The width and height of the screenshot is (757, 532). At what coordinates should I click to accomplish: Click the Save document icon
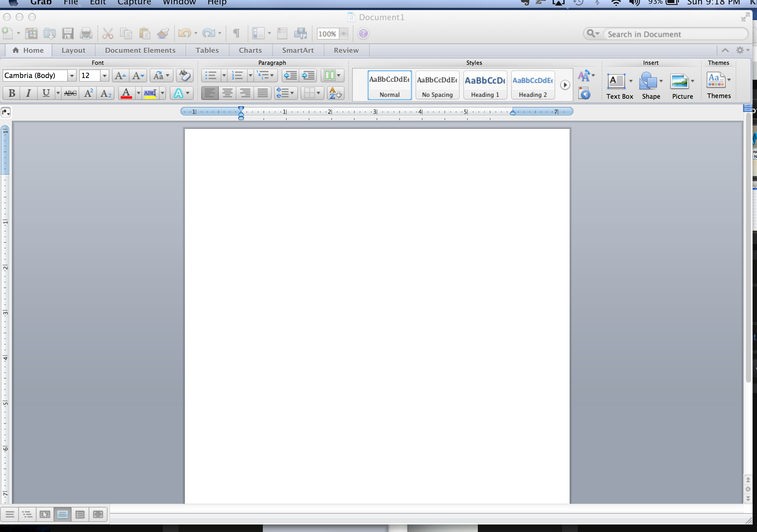click(68, 33)
